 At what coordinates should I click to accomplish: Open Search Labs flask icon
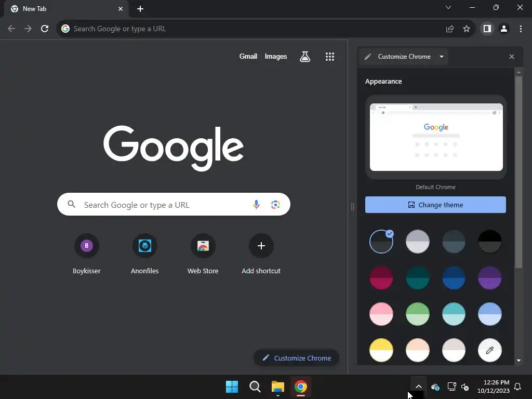[x=305, y=57]
